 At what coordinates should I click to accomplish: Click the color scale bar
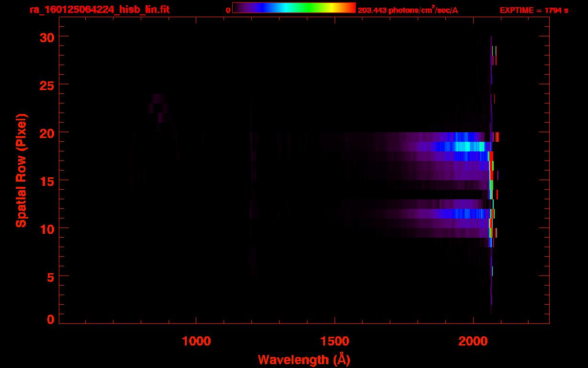[294, 8]
